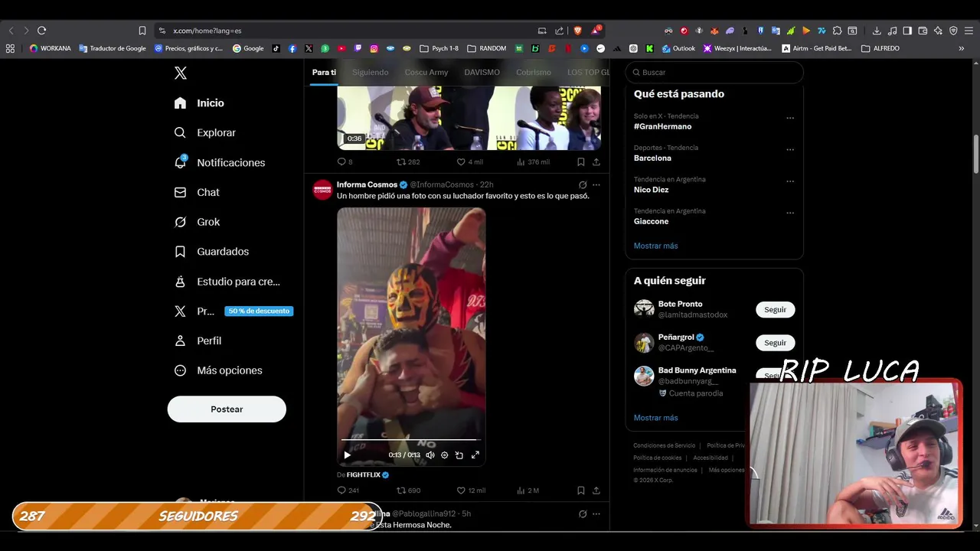Unmute the wrestler video volume icon
This screenshot has height=551, width=980.
click(430, 455)
